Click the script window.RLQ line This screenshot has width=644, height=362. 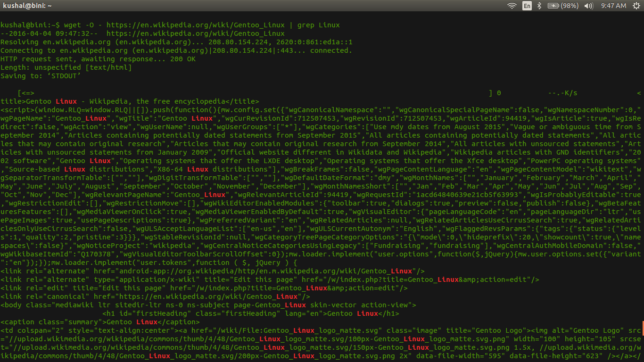point(321,110)
